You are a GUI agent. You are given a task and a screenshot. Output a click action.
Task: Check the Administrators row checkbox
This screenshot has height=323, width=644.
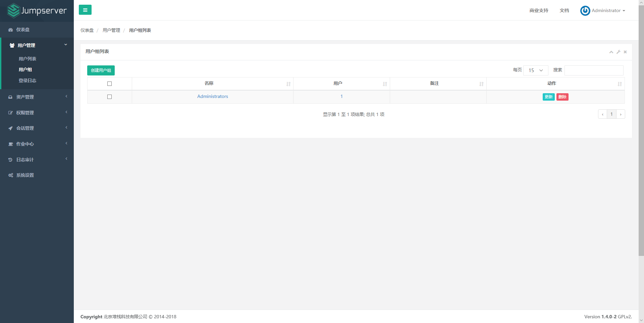pos(109,97)
